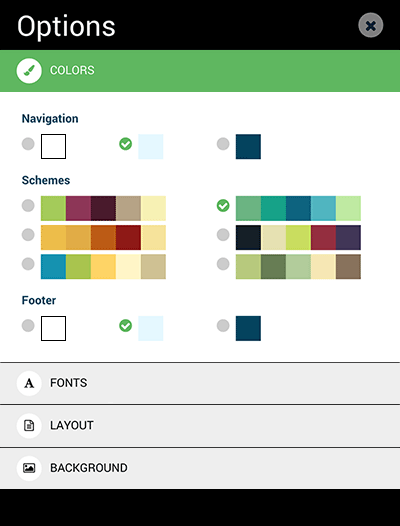This screenshot has height=526, width=400.
Task: Click the letter A Fonts icon
Action: pyautogui.click(x=29, y=383)
